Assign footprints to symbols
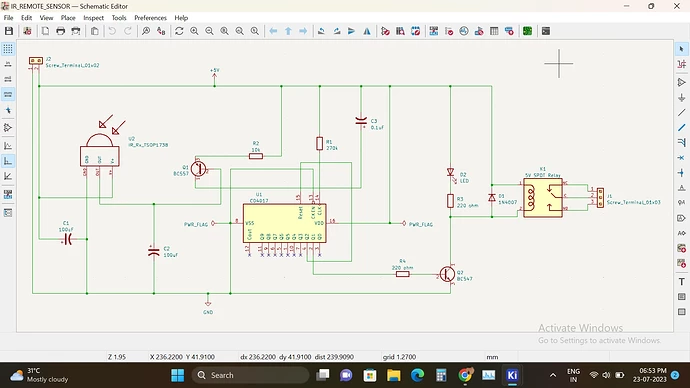The image size is (690, 388). pos(479,31)
